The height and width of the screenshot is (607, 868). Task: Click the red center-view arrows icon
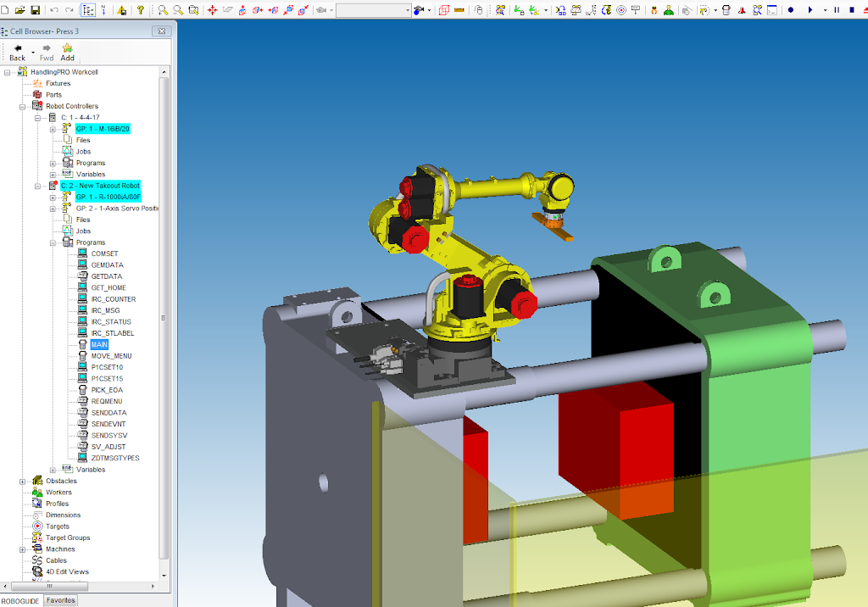pyautogui.click(x=213, y=10)
